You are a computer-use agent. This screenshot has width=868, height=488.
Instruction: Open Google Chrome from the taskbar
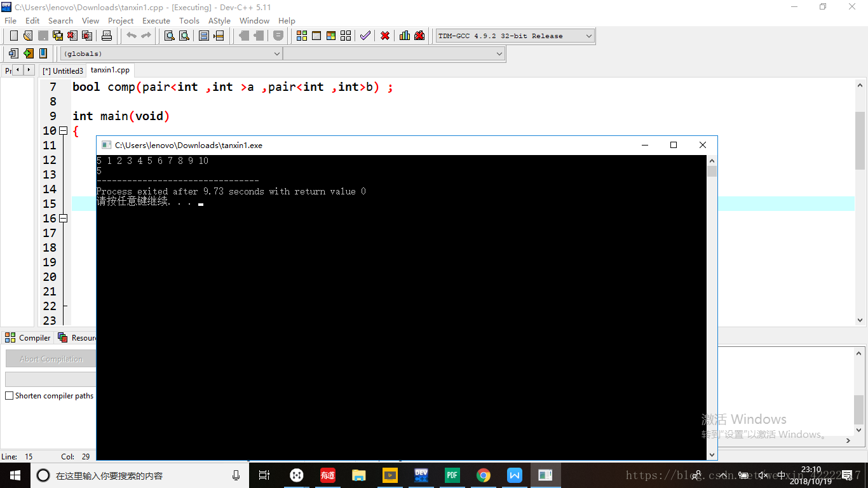(484, 475)
